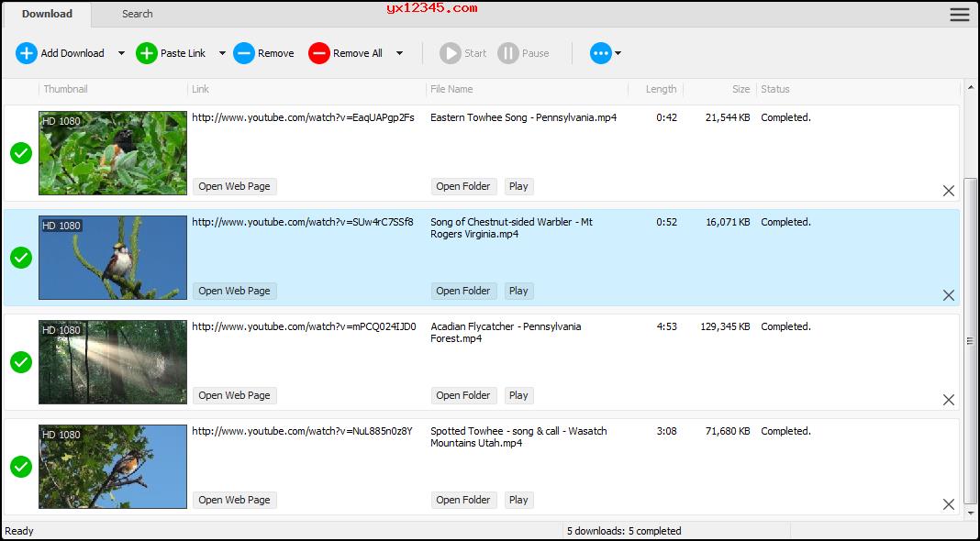Expand dropdown arrow beside ellipsis icon

618,53
